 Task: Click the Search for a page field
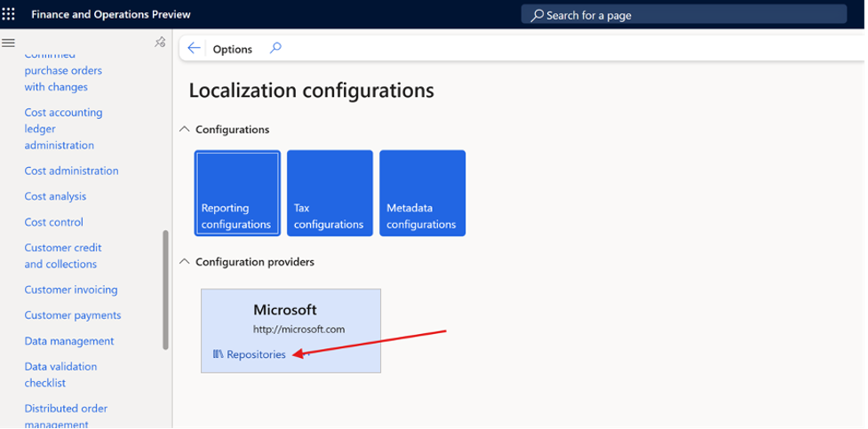click(x=684, y=15)
